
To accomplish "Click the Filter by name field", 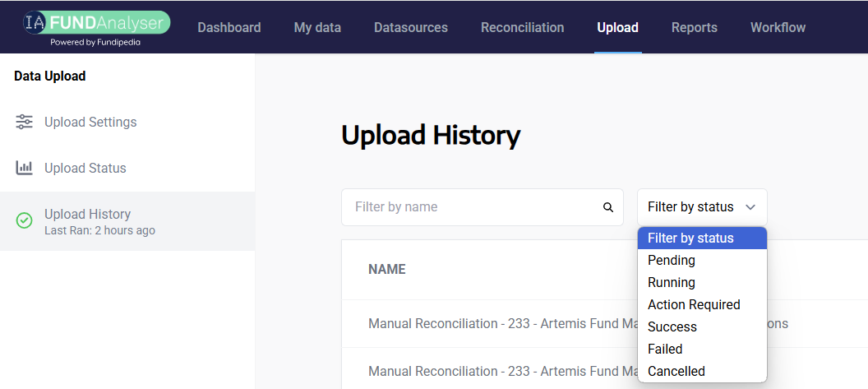I will [473, 207].
